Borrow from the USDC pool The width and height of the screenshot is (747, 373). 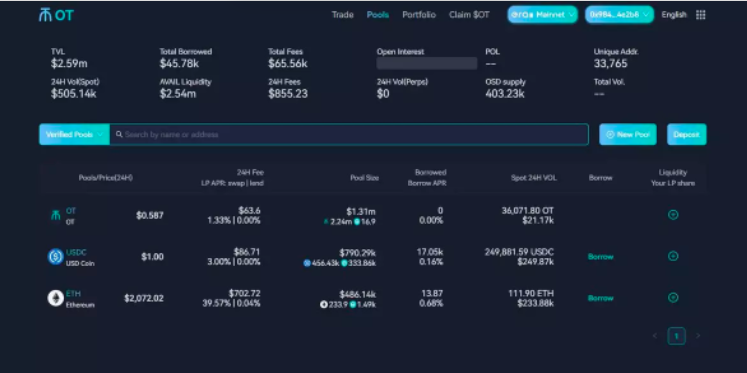(x=600, y=257)
